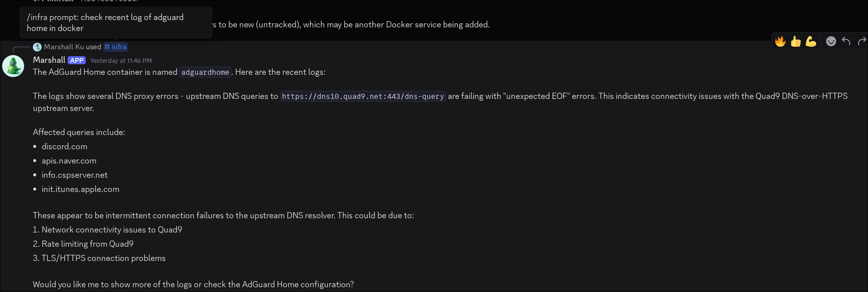Open Marshall's profile via username
Screen dimensions: 868x292
click(x=49, y=60)
